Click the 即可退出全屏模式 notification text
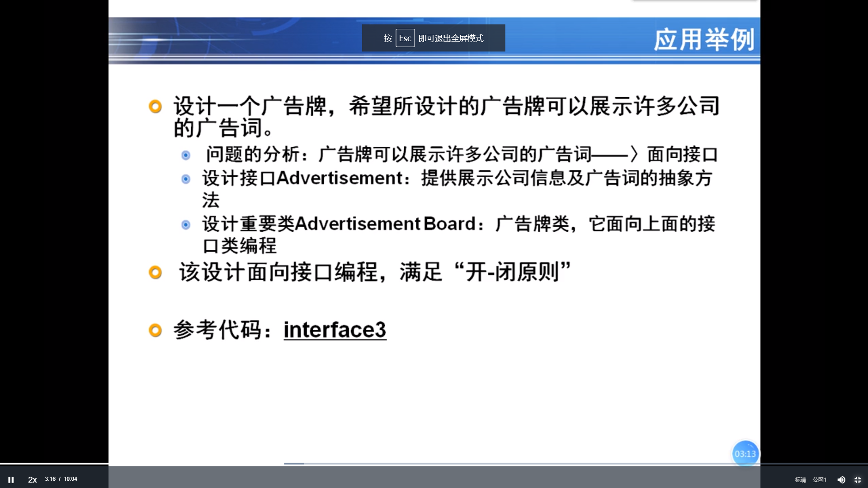This screenshot has width=868, height=488. point(451,38)
